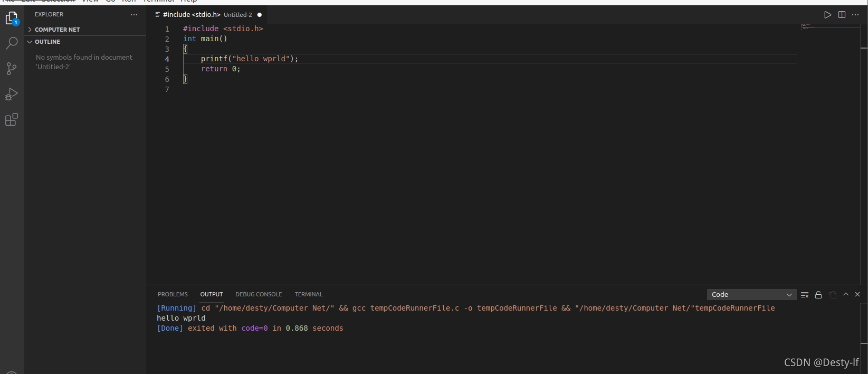Switch to the OUTPUT tab
The width and height of the screenshot is (868, 374).
[x=212, y=294]
